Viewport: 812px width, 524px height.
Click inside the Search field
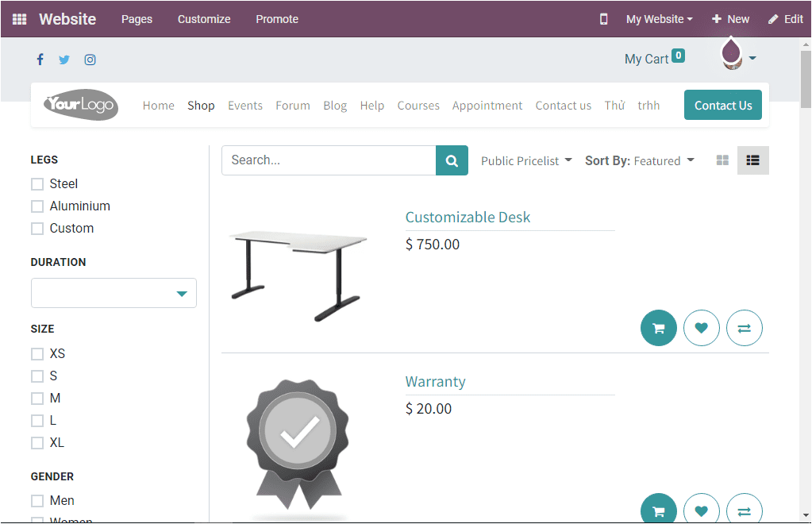point(328,160)
